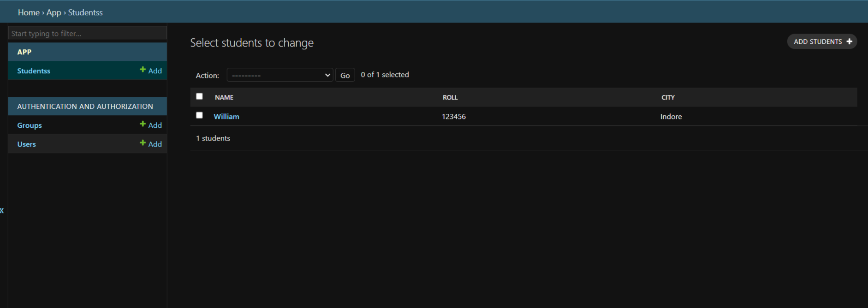Open Groups in the sidebar

[30, 125]
